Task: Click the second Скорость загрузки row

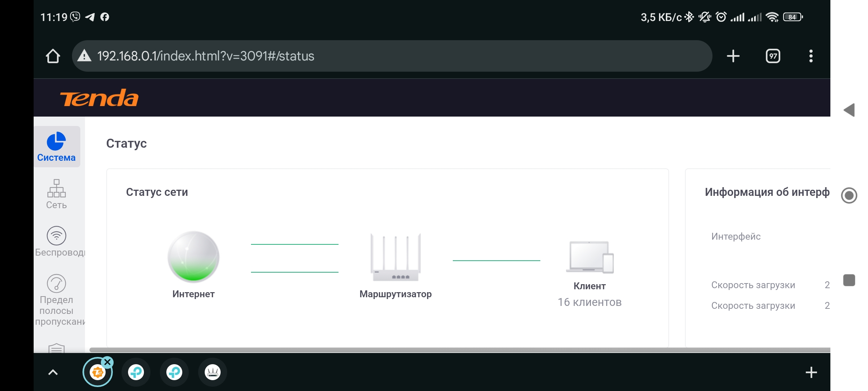Action: [x=770, y=306]
